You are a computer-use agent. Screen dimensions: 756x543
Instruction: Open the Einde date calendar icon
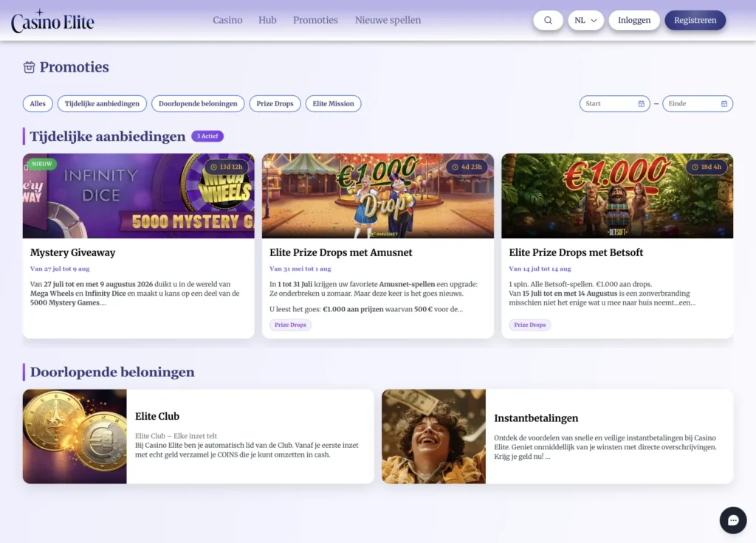(x=724, y=103)
